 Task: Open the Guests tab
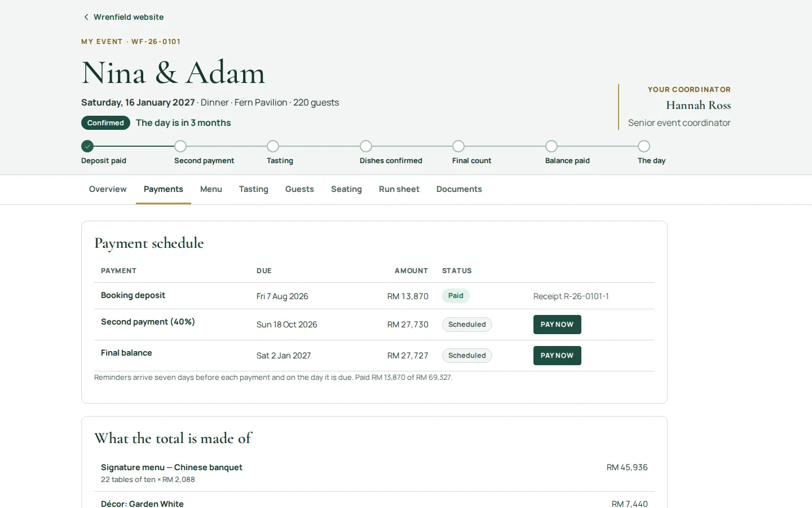(x=299, y=189)
